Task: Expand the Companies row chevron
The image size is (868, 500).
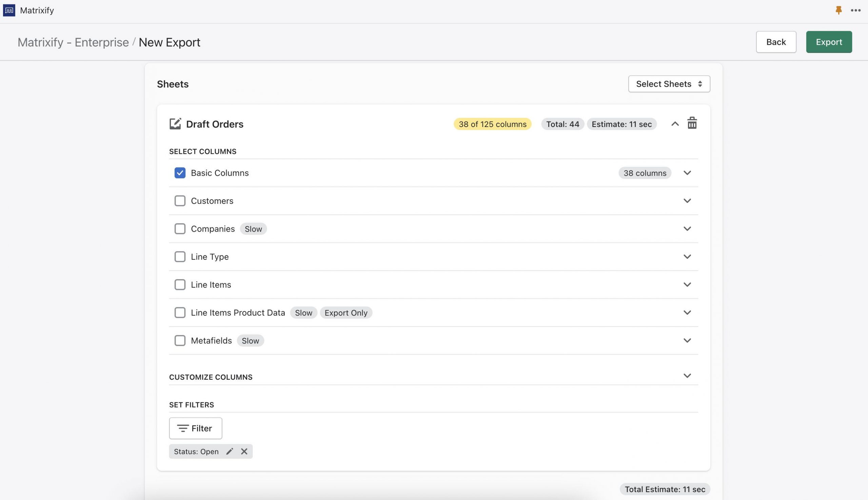Action: (687, 228)
